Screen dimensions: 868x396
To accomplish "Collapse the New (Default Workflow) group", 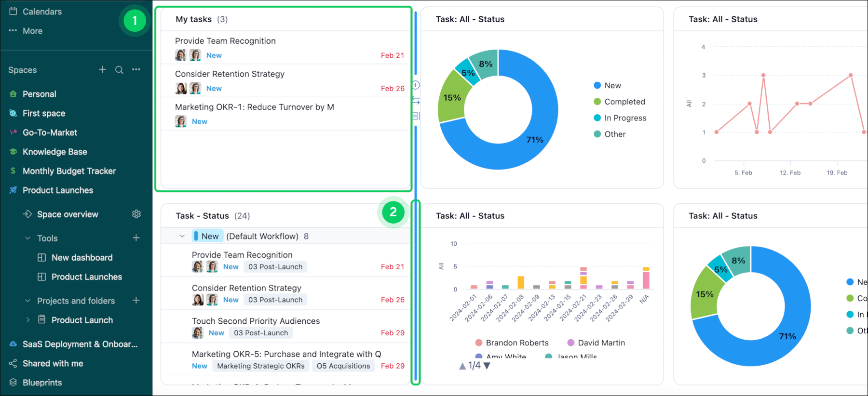I will 182,236.
